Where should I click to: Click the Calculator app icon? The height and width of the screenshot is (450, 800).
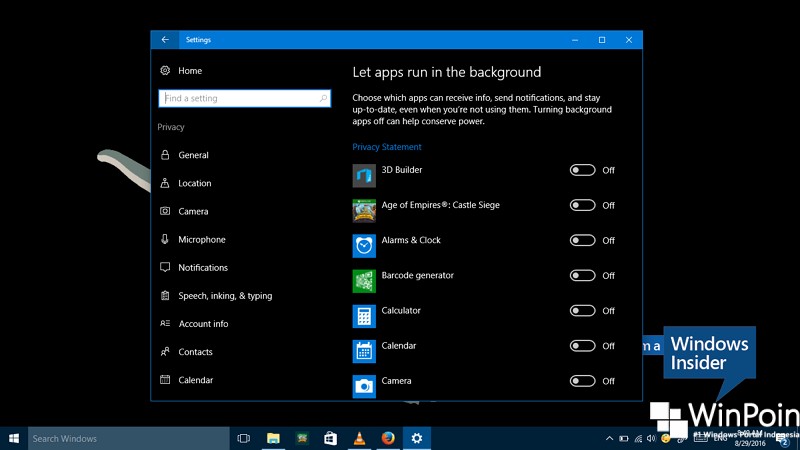[x=364, y=316]
